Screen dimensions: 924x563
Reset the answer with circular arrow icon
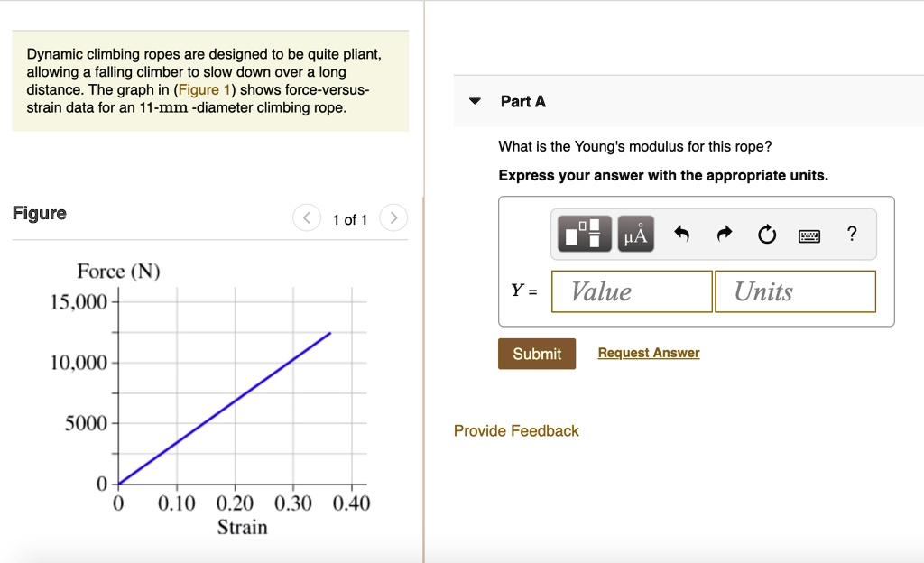(766, 235)
